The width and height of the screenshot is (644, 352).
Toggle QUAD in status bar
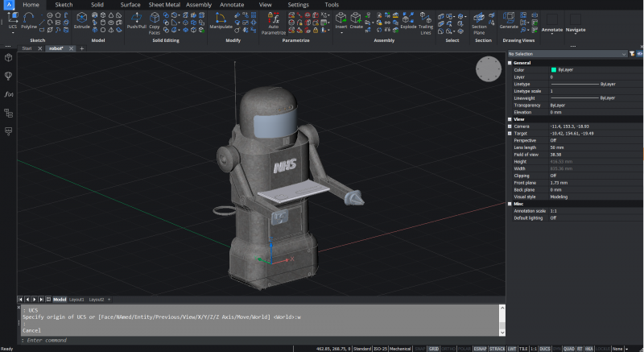pyautogui.click(x=569, y=349)
